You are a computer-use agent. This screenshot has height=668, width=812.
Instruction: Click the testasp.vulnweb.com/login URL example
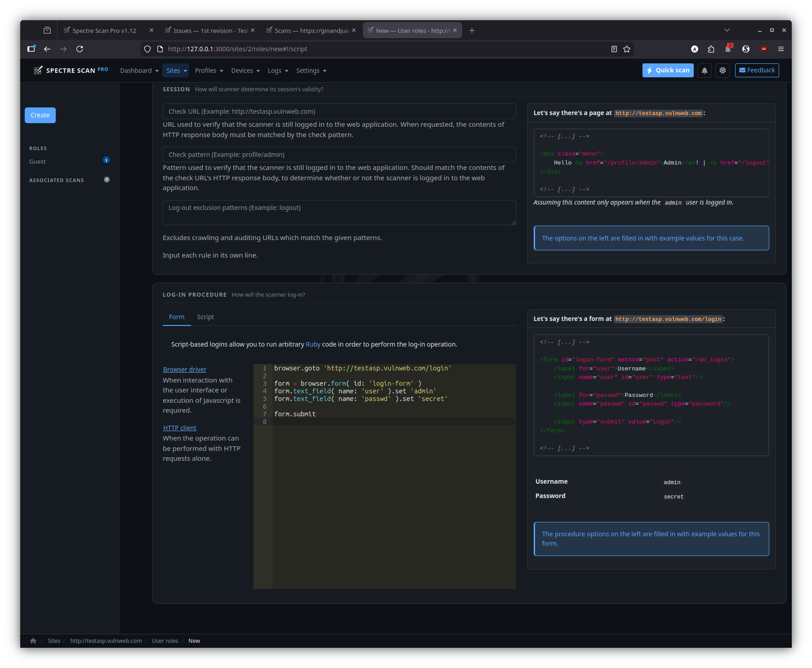coord(668,319)
